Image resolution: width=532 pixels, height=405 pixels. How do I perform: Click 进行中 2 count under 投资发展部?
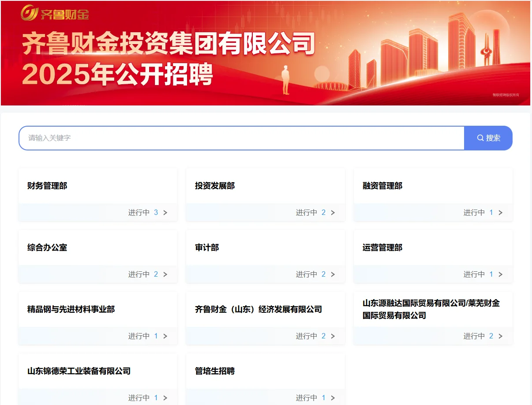[311, 213]
